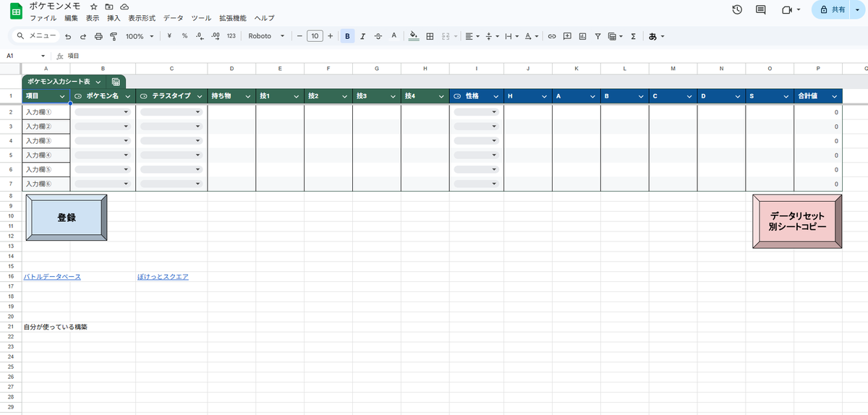This screenshot has width=868, height=415.
Task: Open the 合計値 column header arrow
Action: click(835, 95)
